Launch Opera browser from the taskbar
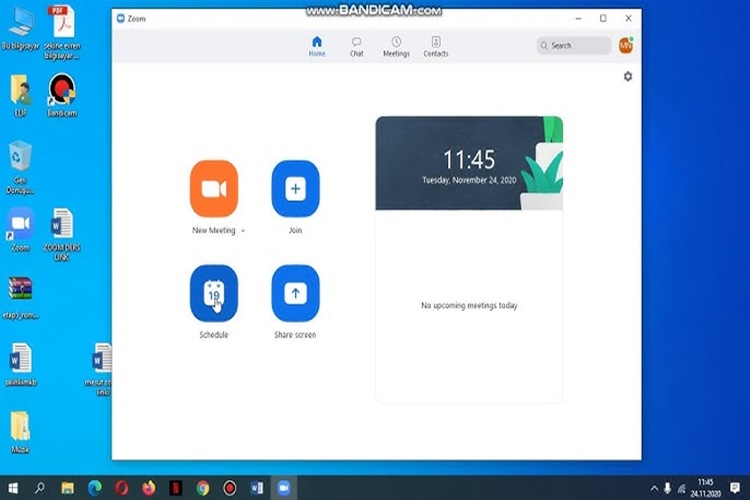 pyautogui.click(x=121, y=488)
